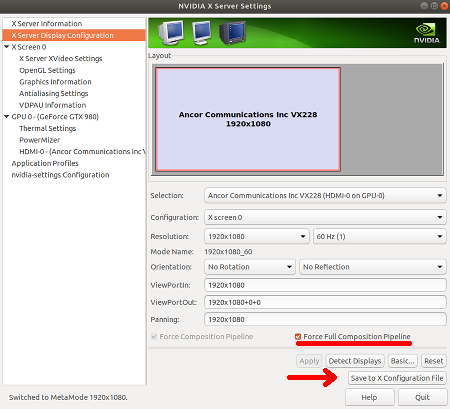Viewport: 450px width, 409px height.
Task: Open the Selection display dropdown
Action: tap(325, 196)
